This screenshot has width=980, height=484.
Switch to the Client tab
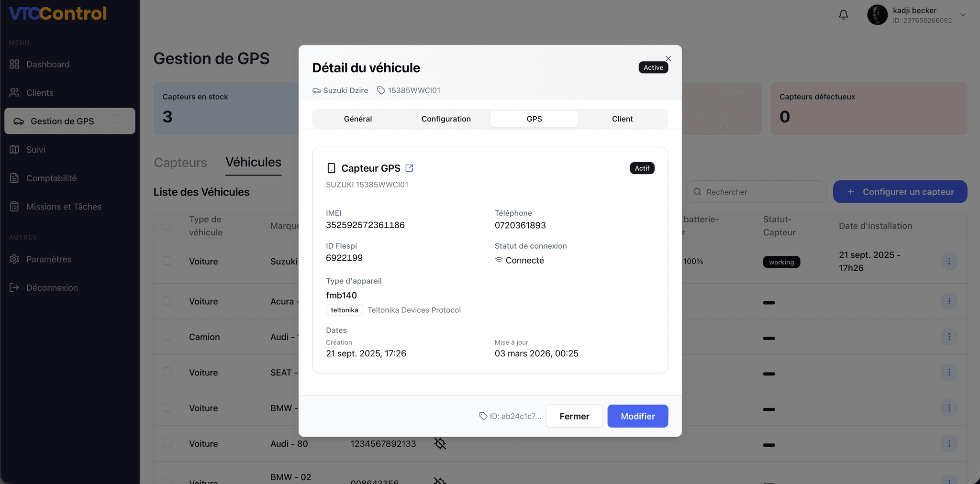tap(622, 119)
